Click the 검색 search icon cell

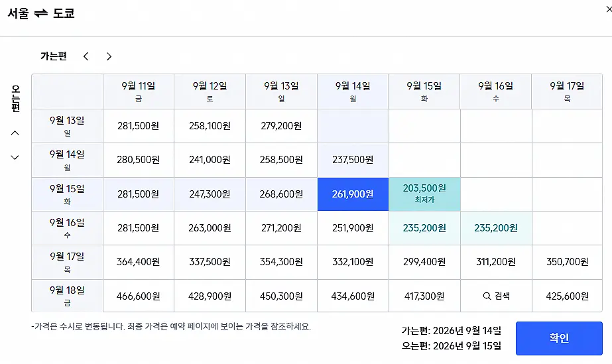(x=496, y=296)
